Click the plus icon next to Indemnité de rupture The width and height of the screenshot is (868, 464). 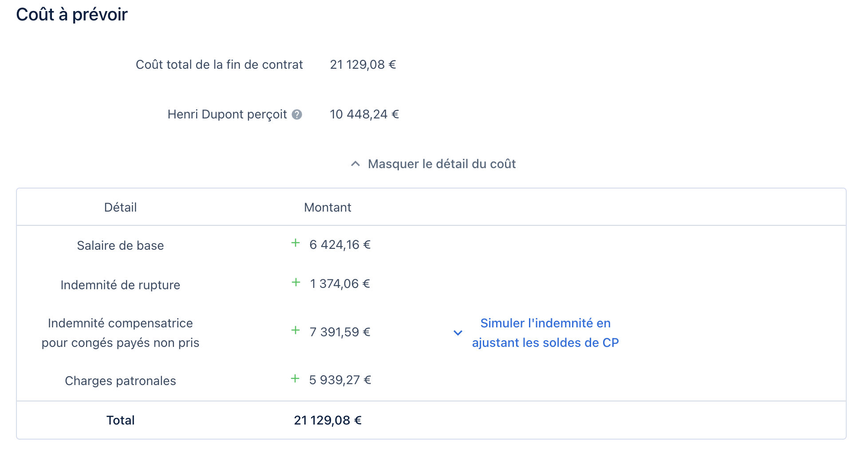(295, 282)
